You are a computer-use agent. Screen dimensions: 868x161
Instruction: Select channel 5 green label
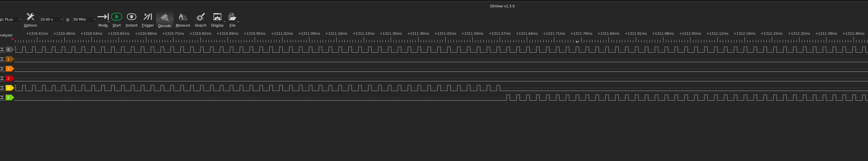(9, 97)
